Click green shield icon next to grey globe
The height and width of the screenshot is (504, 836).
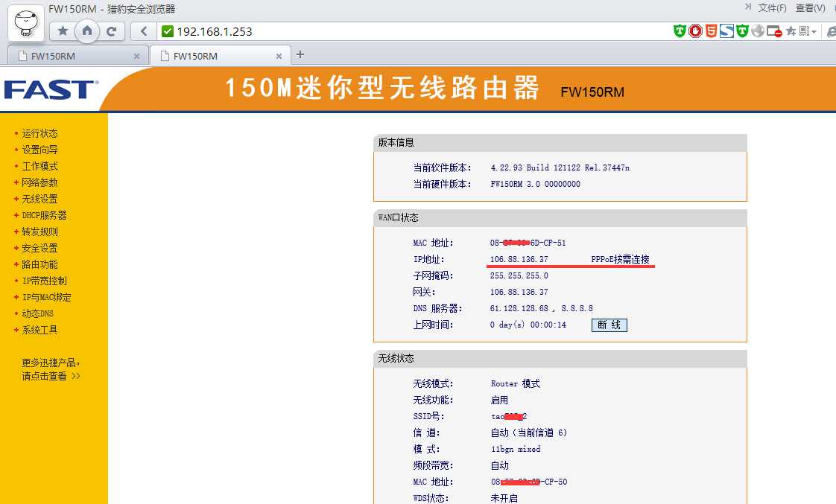tap(742, 31)
